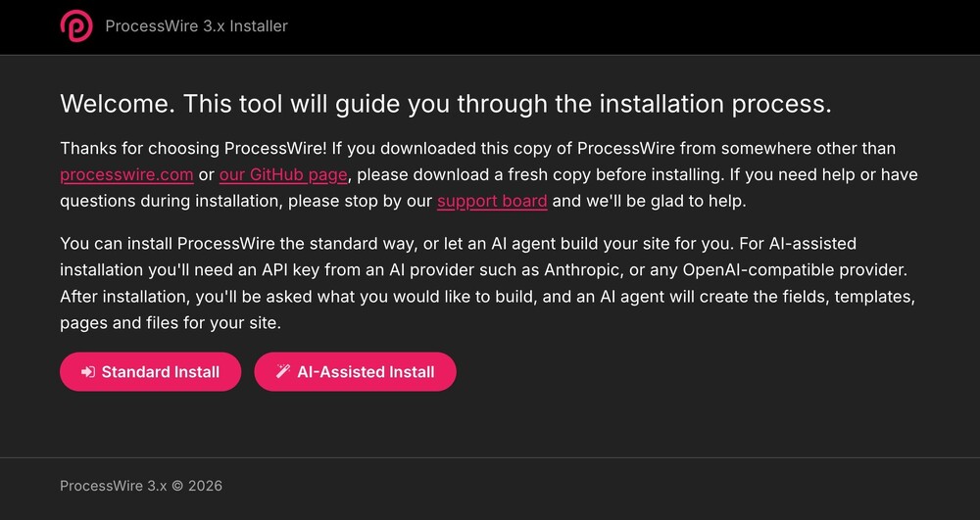Screen dimensions: 980x520
Task: Click the year 2026 in the footer
Action: click(205, 486)
